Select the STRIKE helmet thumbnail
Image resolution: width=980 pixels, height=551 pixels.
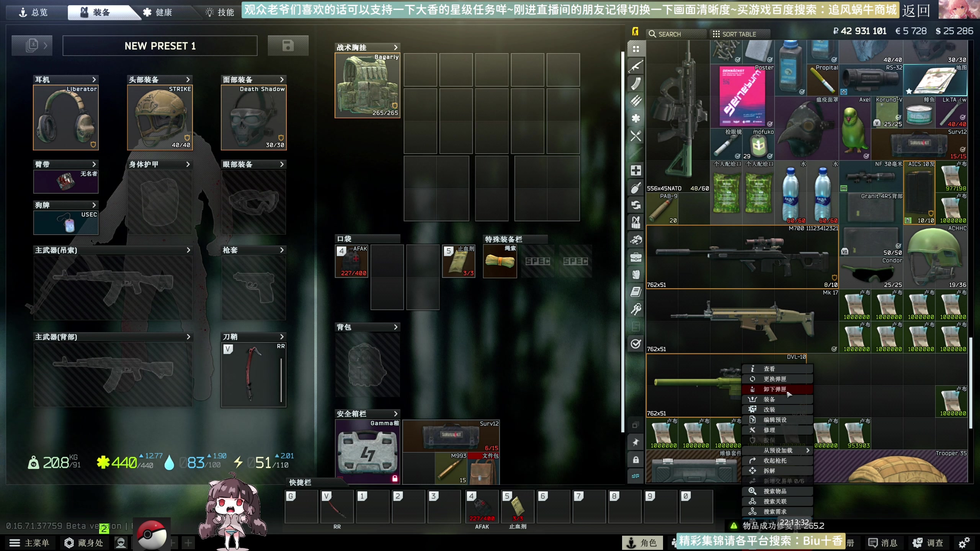[160, 117]
